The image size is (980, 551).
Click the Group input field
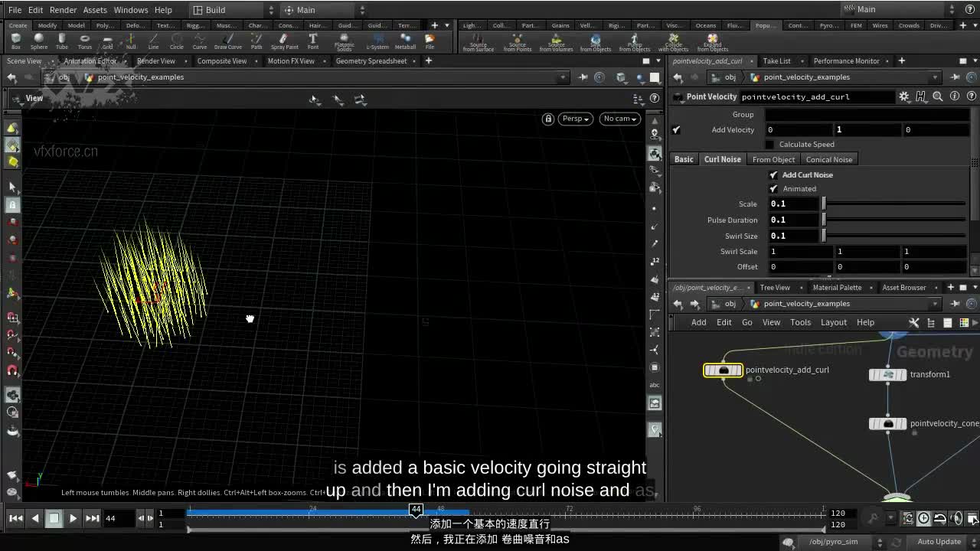(x=868, y=115)
